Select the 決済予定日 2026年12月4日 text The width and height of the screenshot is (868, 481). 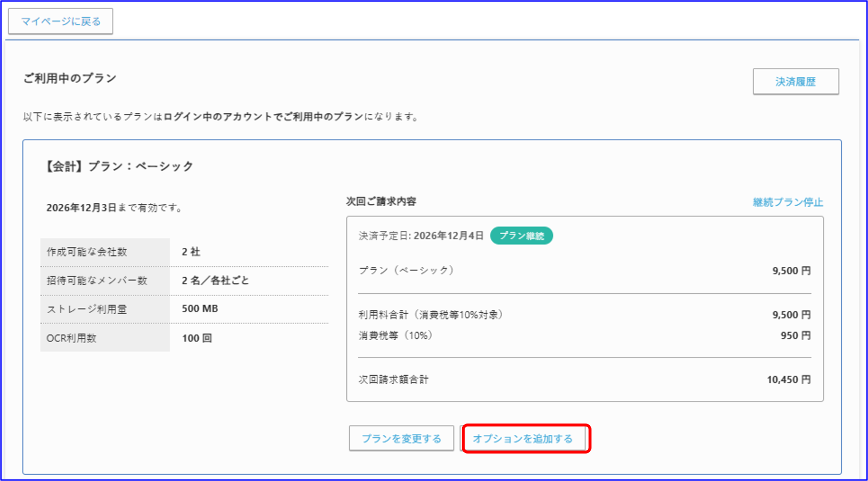point(421,236)
